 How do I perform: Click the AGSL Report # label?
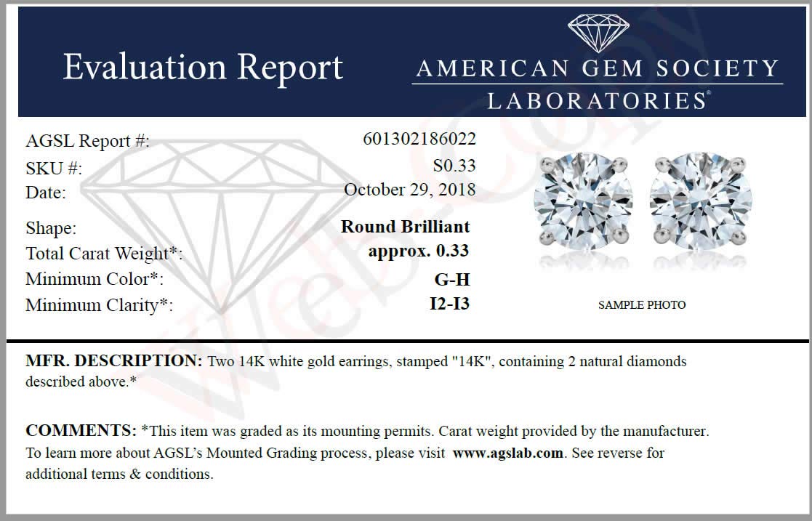[x=87, y=141]
